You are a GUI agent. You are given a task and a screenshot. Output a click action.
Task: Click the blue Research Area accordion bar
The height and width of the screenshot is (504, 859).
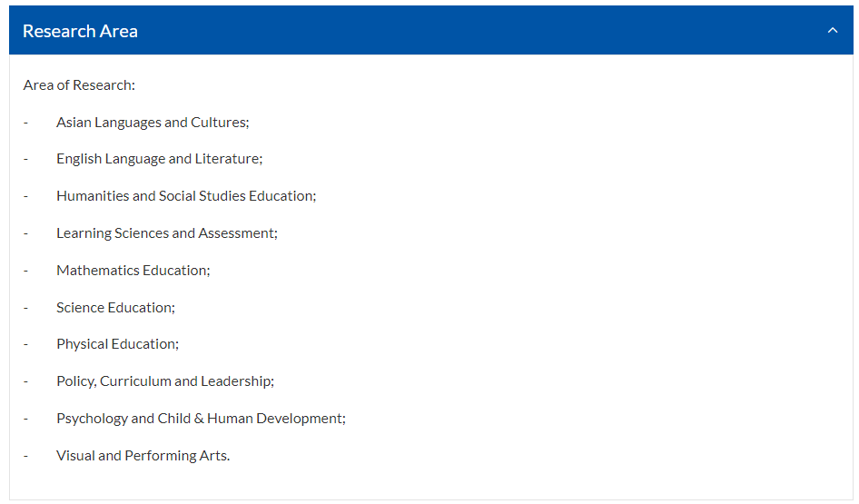point(431,30)
